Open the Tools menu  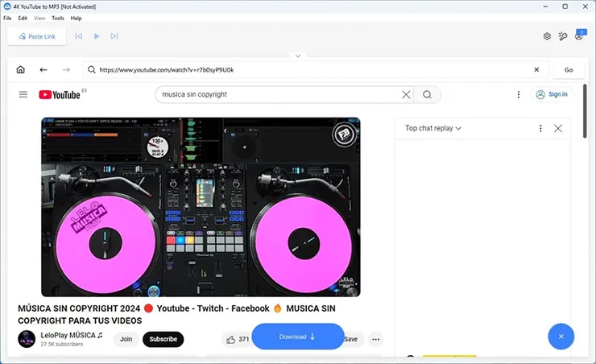click(x=58, y=18)
